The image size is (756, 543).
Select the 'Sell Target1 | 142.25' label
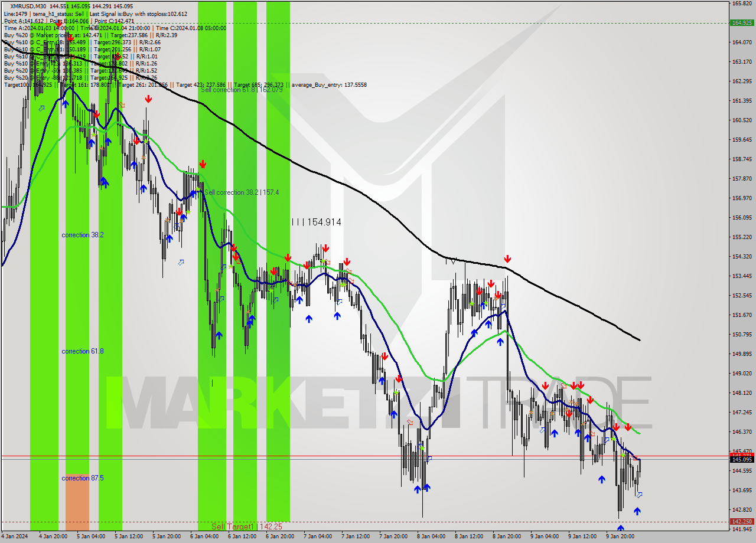pyautogui.click(x=247, y=526)
